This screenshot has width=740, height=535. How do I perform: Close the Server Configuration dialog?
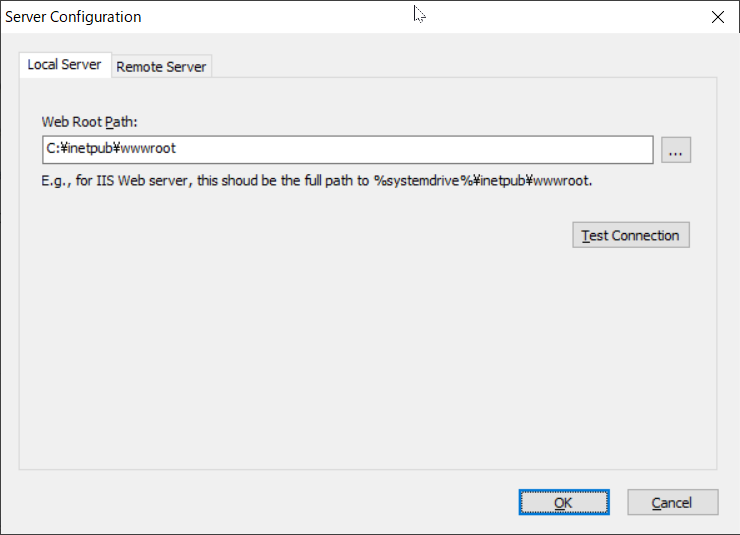point(717,17)
